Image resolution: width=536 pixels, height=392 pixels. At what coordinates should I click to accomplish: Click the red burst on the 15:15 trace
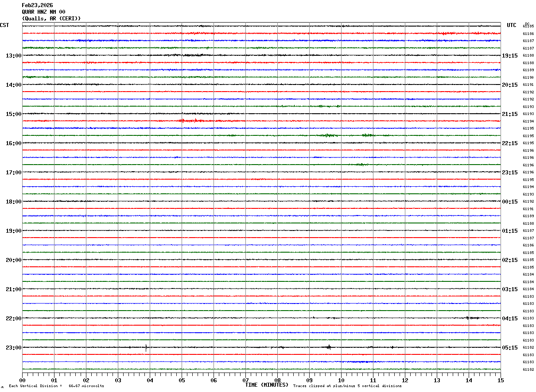191,120
